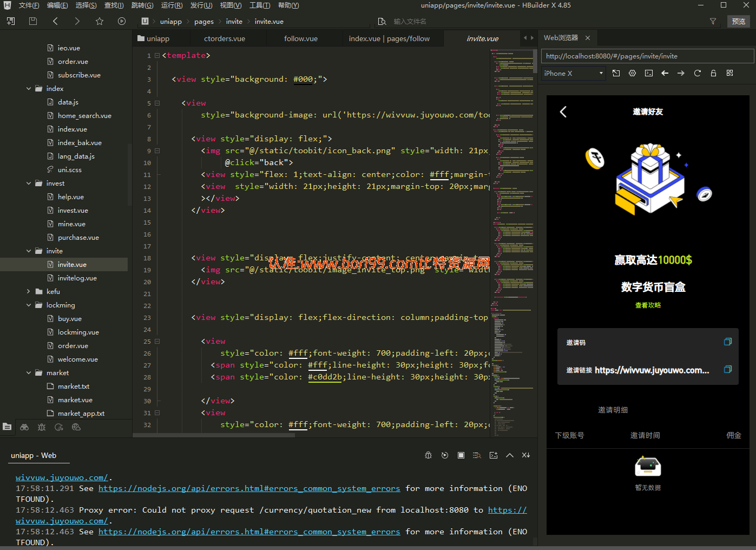This screenshot has width=756, height=550.
Task: Restart the run from the console toolbar
Action: 445,455
